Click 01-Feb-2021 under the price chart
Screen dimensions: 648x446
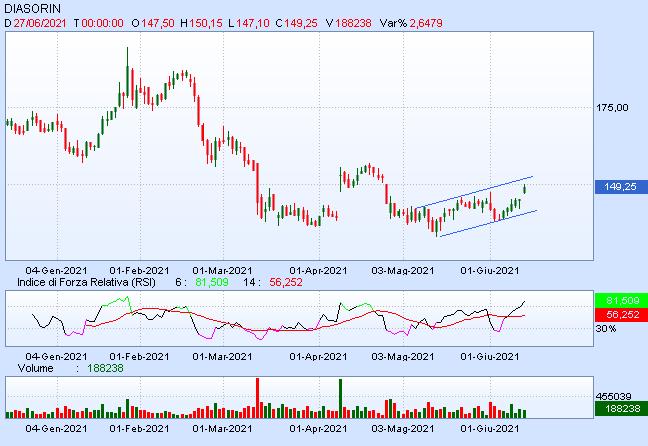(139, 271)
